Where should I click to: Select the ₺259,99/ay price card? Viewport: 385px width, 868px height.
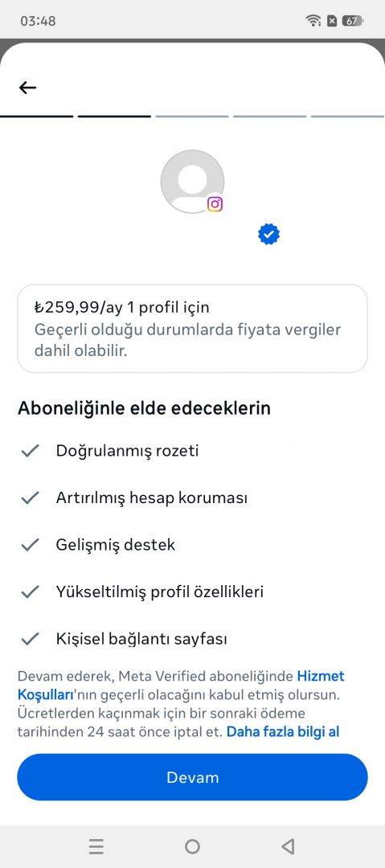pyautogui.click(x=192, y=328)
